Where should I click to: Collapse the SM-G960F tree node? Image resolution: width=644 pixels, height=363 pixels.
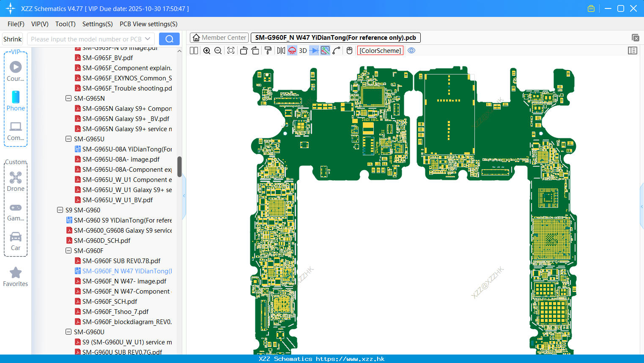click(69, 250)
